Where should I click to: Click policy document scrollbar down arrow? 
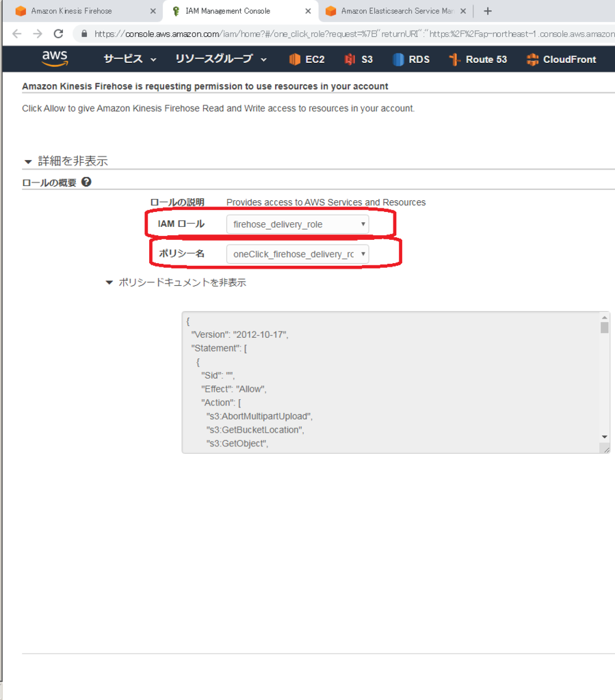pyautogui.click(x=604, y=437)
